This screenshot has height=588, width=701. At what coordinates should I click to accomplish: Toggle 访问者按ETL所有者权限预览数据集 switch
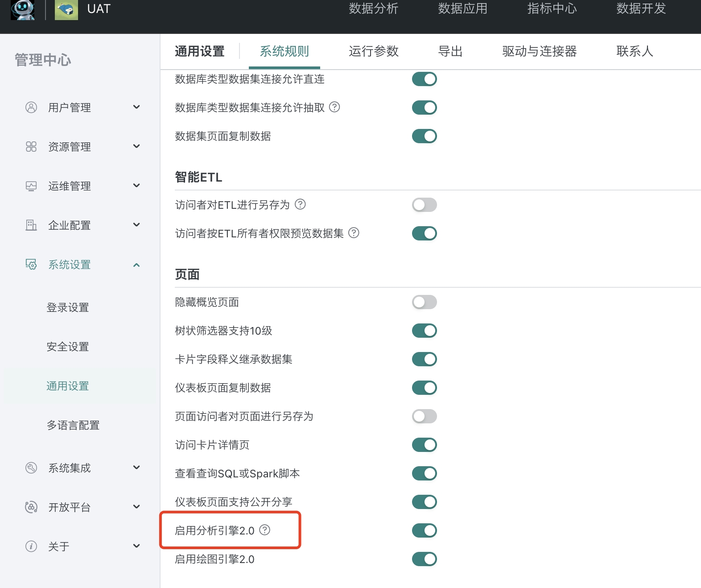(x=425, y=233)
